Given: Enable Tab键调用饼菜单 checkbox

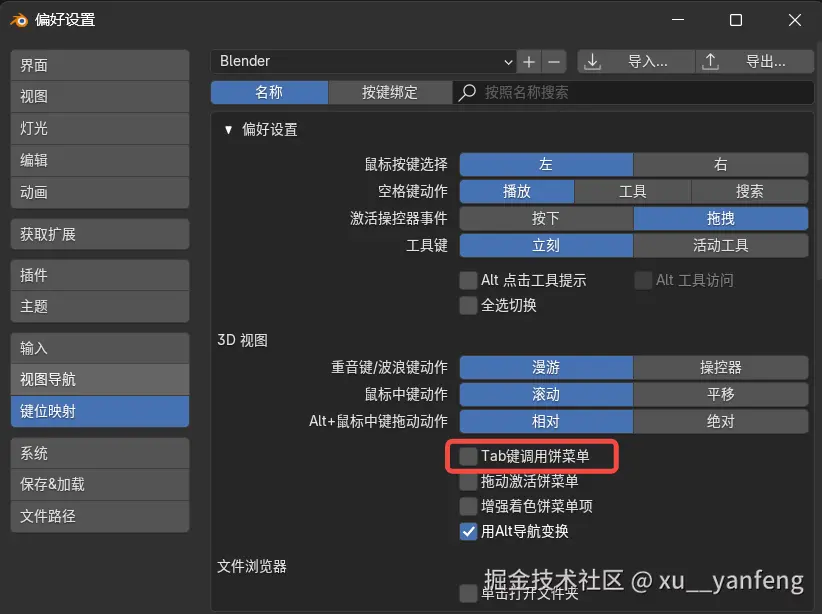Looking at the screenshot, I should click(468, 456).
